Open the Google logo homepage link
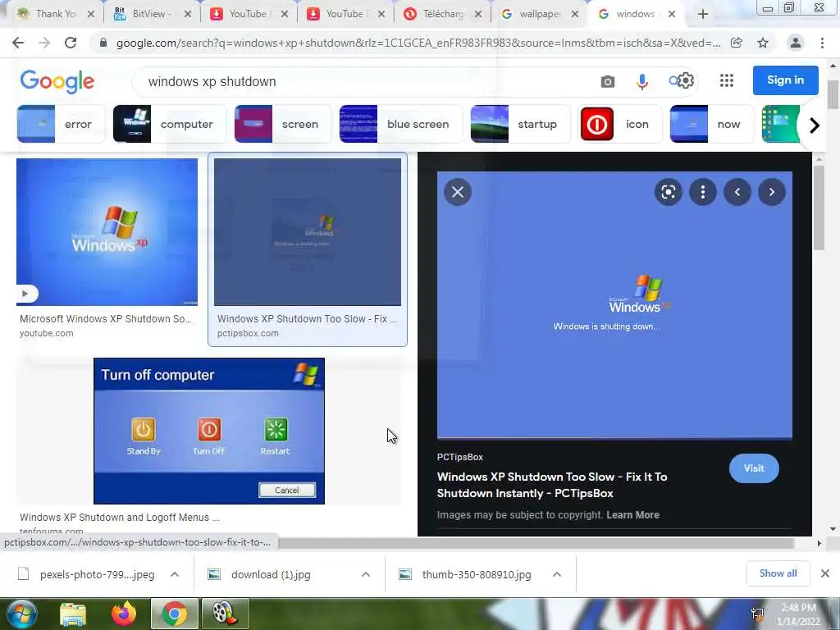This screenshot has height=630, width=840. click(57, 81)
